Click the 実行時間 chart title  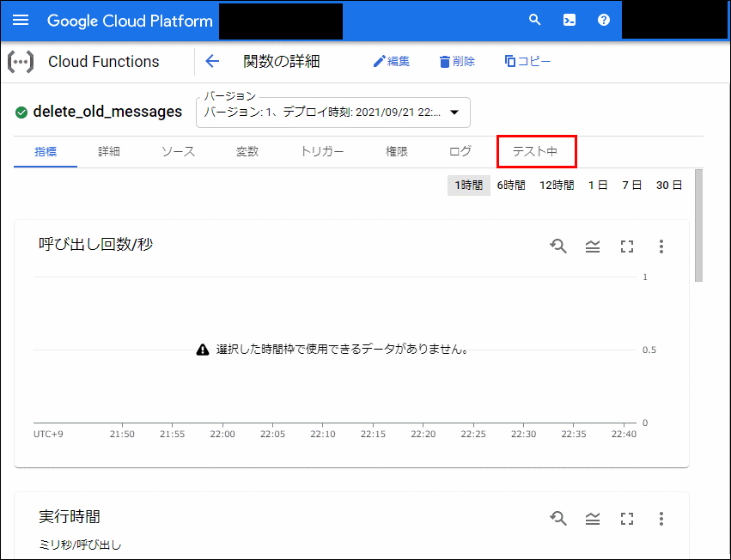[70, 517]
